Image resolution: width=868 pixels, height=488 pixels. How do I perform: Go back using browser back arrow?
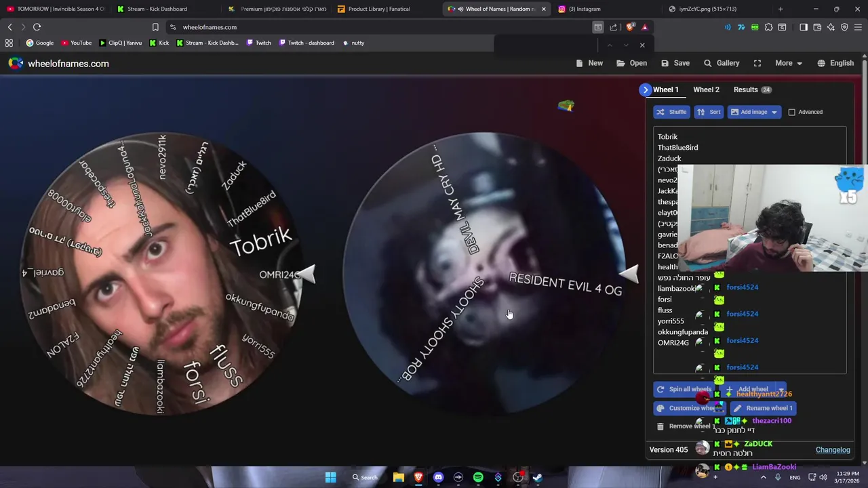click(x=9, y=27)
